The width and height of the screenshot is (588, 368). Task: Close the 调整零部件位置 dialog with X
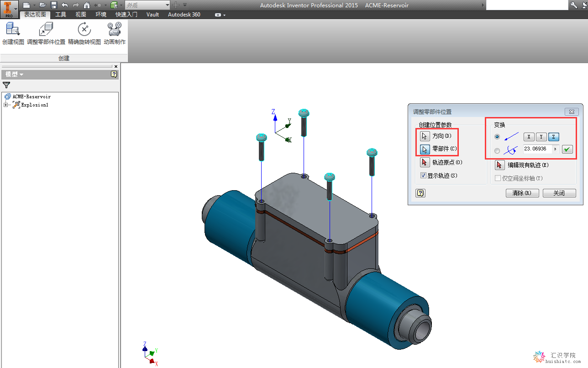tap(572, 112)
